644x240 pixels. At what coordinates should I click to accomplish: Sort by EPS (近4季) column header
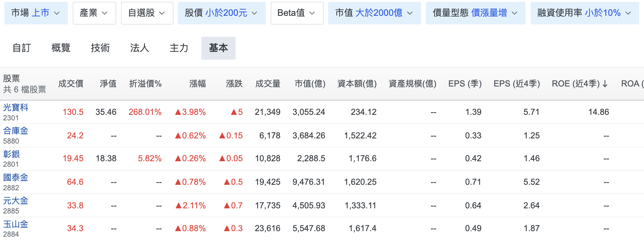click(x=517, y=84)
